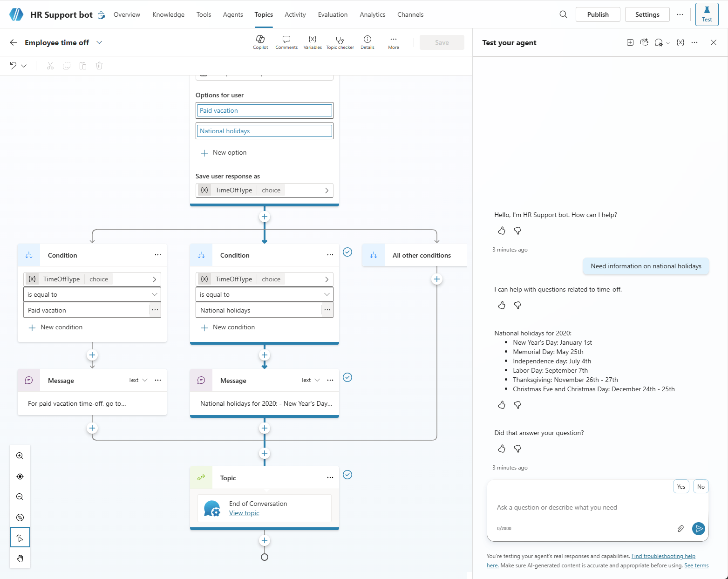Thumbs up the national holidays list
The height and width of the screenshot is (579, 728).
(x=502, y=405)
